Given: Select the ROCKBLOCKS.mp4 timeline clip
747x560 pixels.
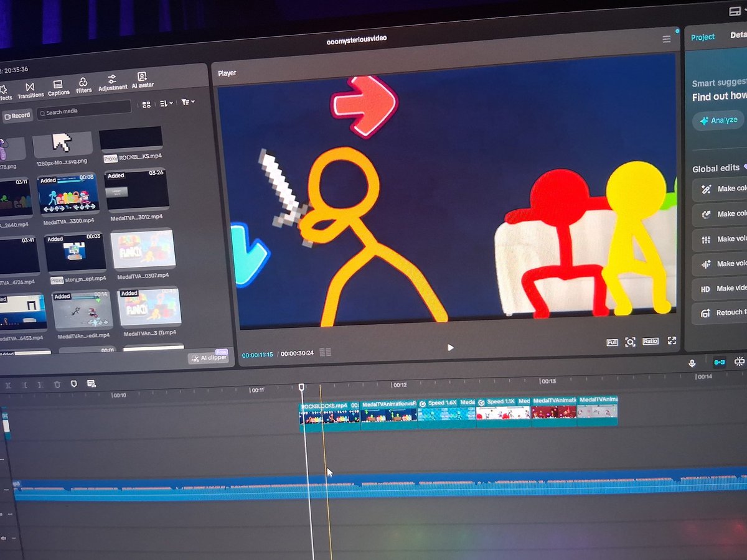Looking at the screenshot, I should pyautogui.click(x=329, y=416).
